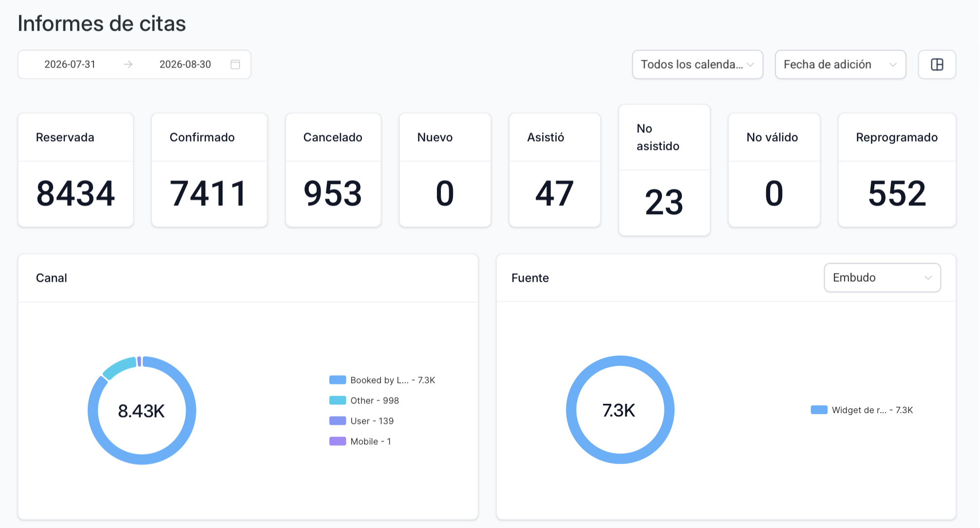Viewport: 980px width, 528px height.
Task: Click the Canal donut chart center 8.43K
Action: (x=142, y=411)
